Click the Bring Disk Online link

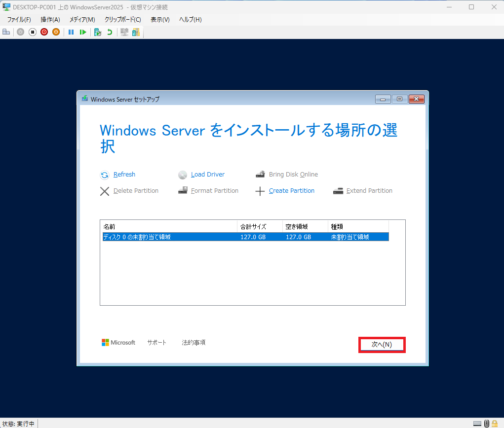[293, 175]
